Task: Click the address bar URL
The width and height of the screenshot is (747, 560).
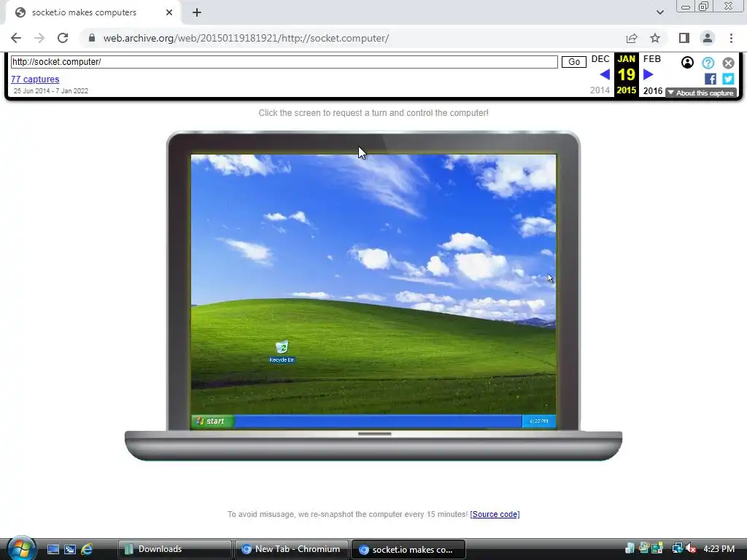Action: tap(246, 38)
